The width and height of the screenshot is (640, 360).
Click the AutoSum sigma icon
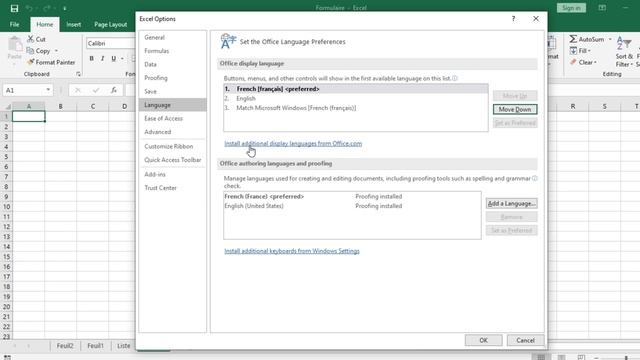point(573,39)
